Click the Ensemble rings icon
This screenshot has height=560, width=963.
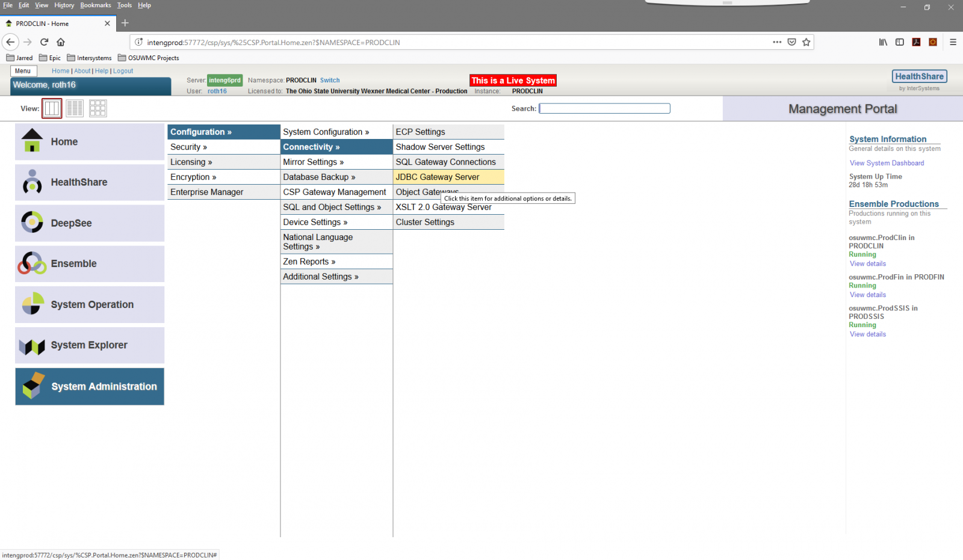pos(32,263)
